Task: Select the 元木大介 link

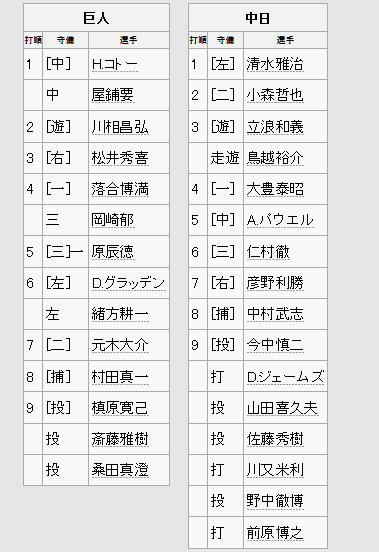Action: [120, 345]
